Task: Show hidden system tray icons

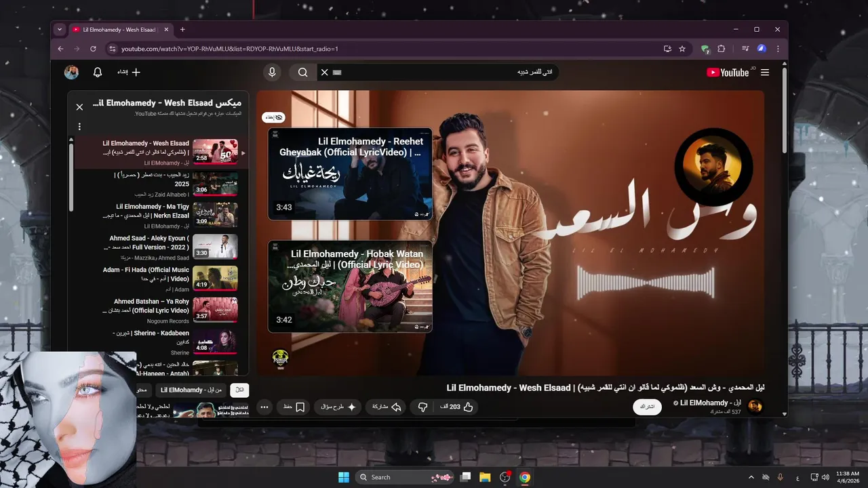Action: pyautogui.click(x=751, y=477)
